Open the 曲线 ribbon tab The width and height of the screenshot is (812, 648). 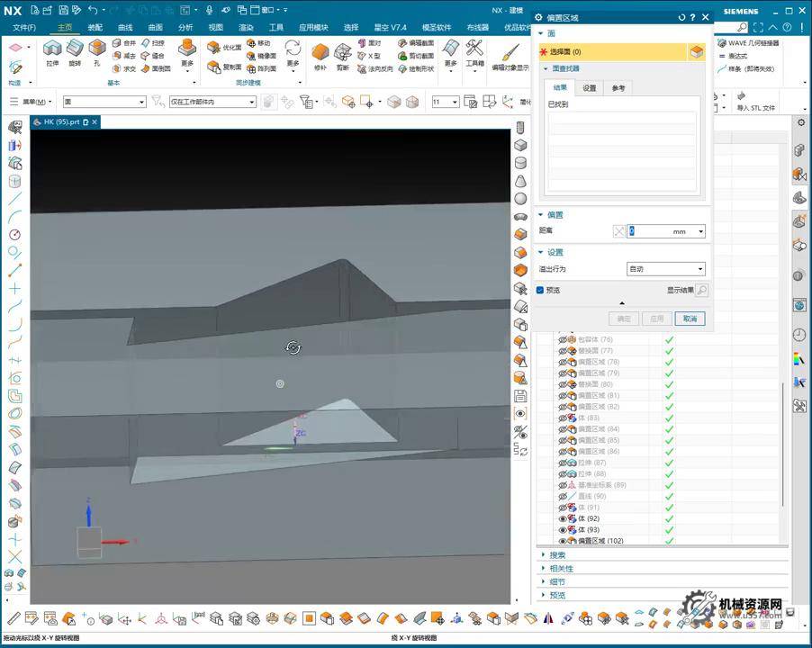pyautogui.click(x=125, y=27)
